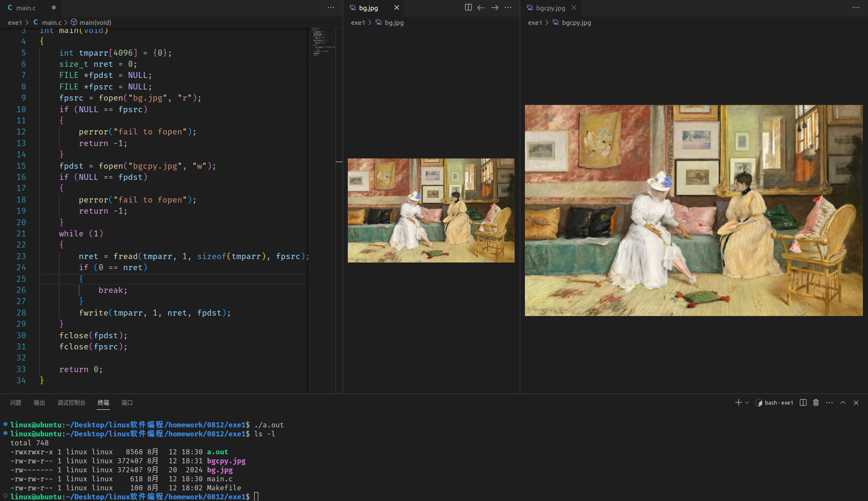Open the 输出 (Output) panel tab
Screen dimensions: 868x501
(x=39, y=403)
